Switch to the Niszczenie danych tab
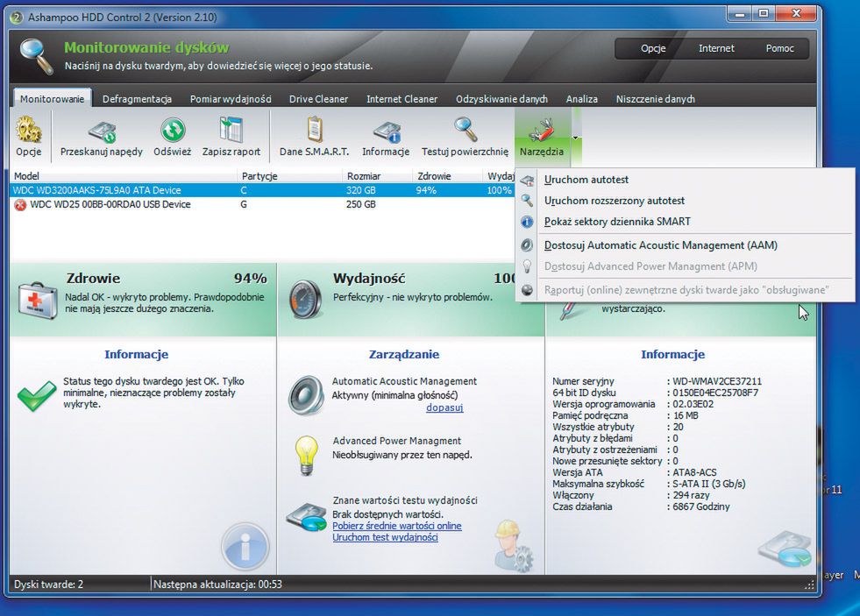Screen dimensions: 860x616 coord(656,99)
